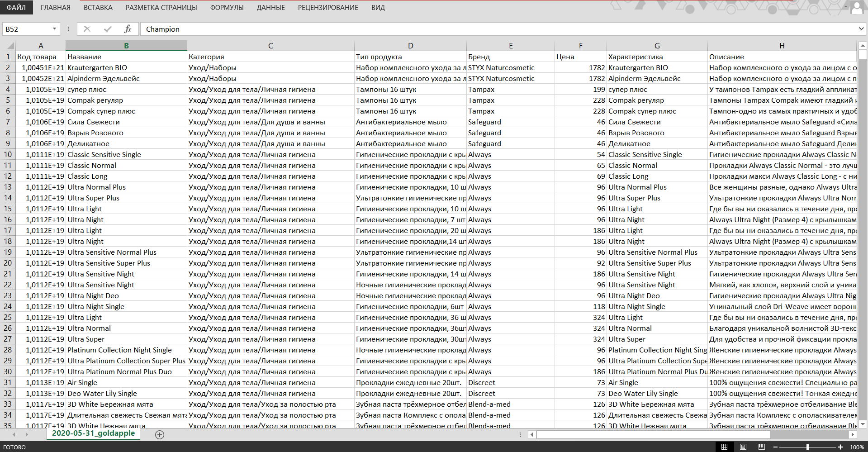Select row 1 header

click(x=8, y=57)
